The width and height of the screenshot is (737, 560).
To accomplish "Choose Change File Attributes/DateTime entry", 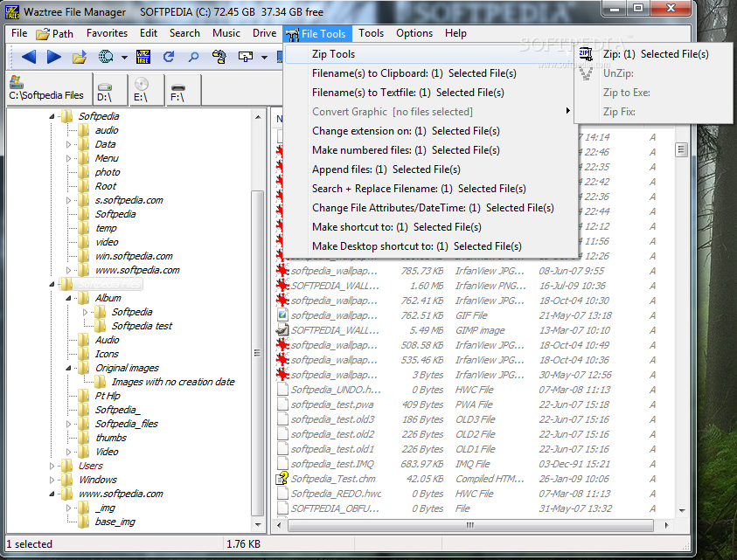I will tap(430, 208).
